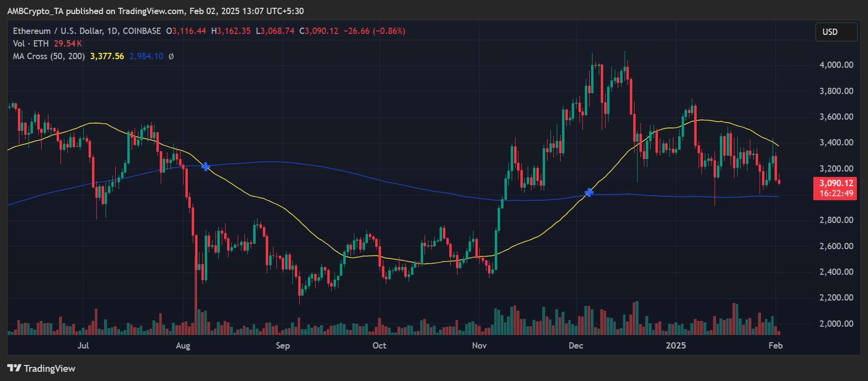Click the Nov label on time axis
The height and width of the screenshot is (381, 868).
click(x=479, y=346)
